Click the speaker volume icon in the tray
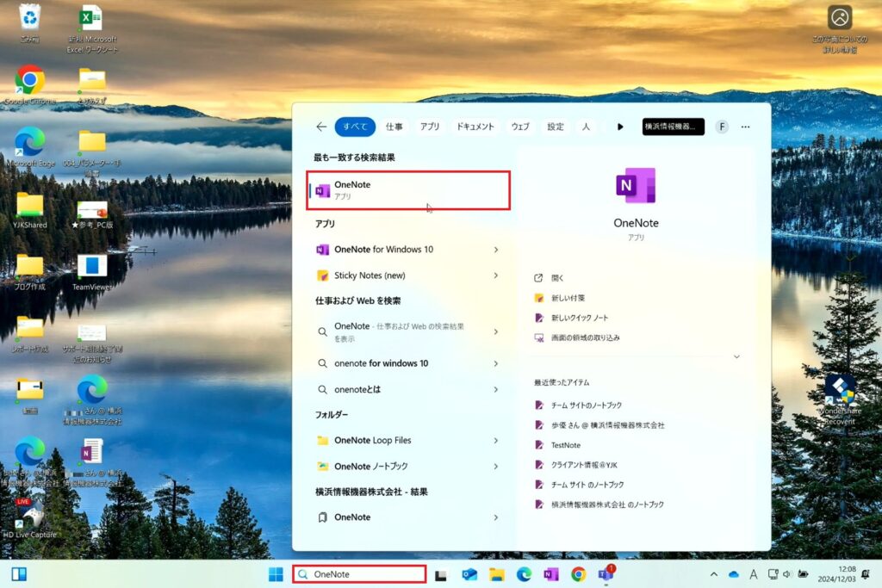This screenshot has width=882, height=588. point(787,574)
